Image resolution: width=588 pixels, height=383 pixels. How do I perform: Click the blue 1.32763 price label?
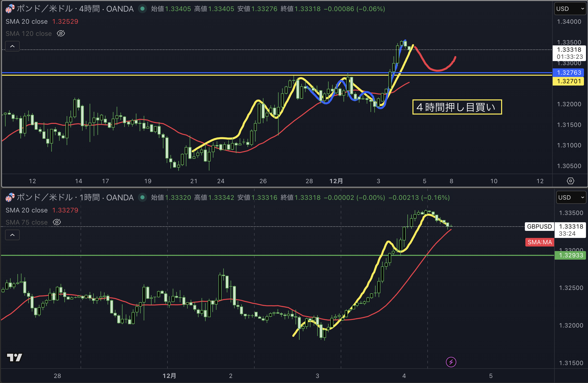pos(568,73)
